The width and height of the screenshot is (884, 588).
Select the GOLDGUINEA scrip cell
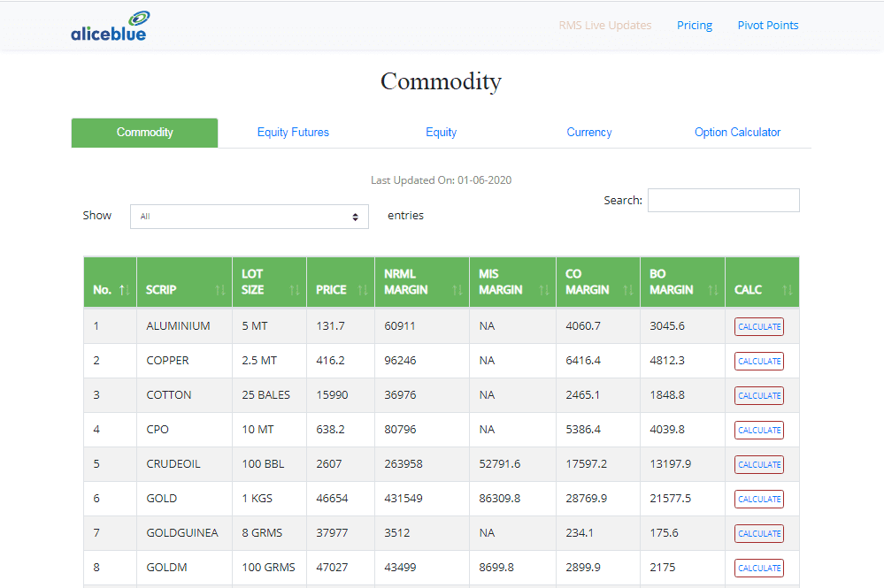click(x=182, y=533)
